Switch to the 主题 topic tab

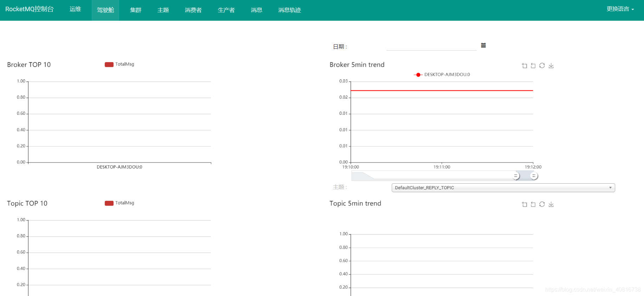(x=163, y=10)
